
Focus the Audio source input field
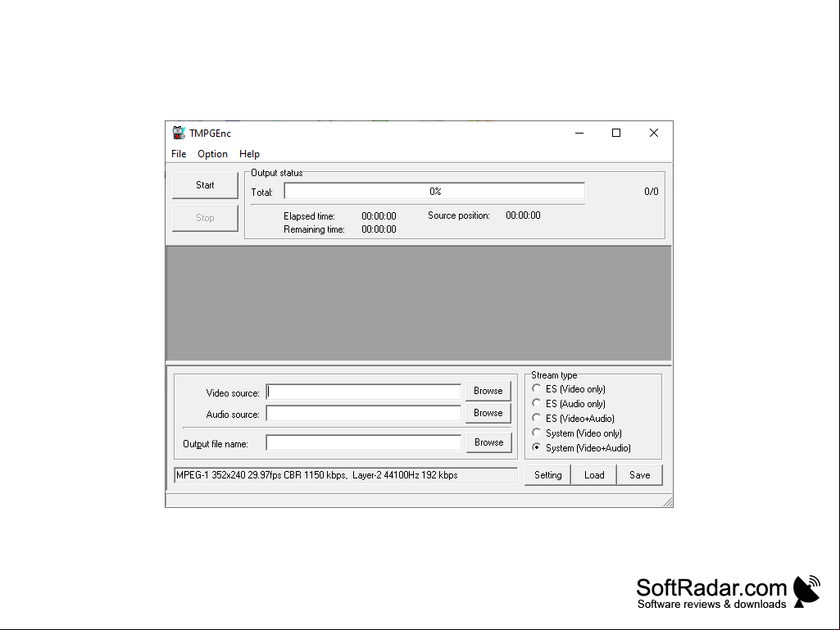363,414
